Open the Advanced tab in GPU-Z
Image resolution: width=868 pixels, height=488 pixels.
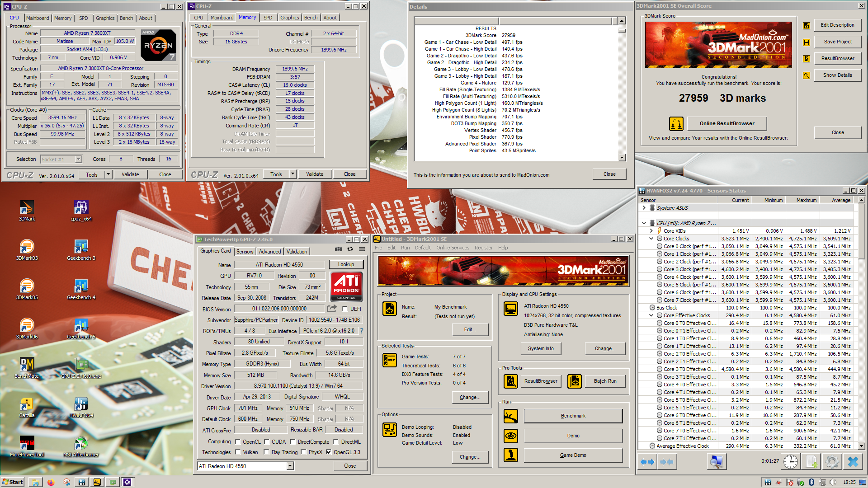[x=270, y=252]
